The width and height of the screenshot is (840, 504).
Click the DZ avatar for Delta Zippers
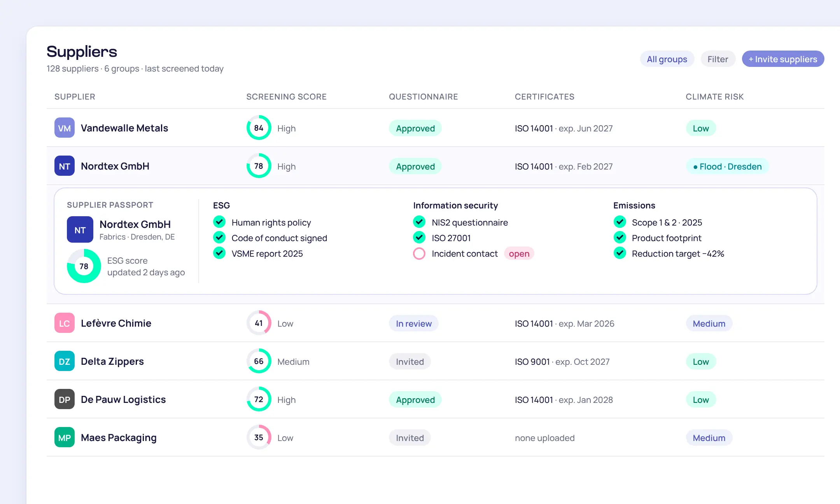65,361
